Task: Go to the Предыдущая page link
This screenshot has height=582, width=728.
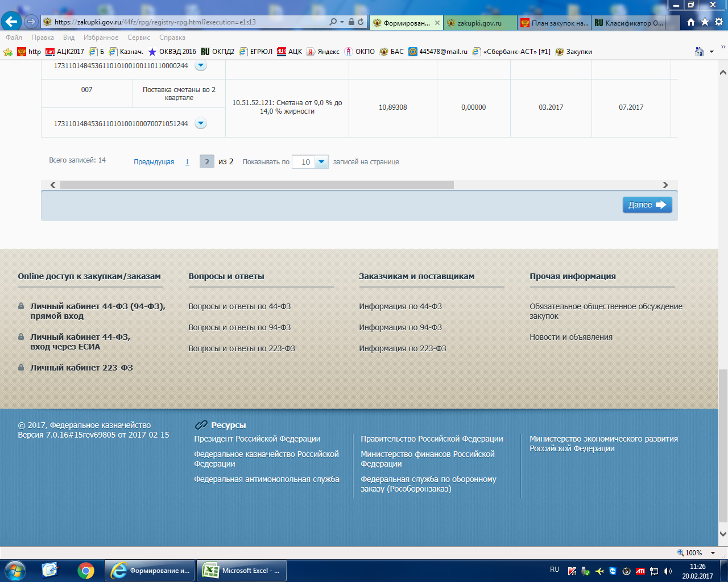Action: coord(154,162)
